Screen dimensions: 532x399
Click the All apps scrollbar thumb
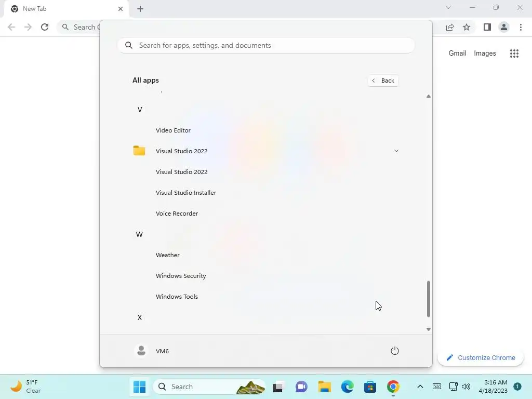pos(429,299)
